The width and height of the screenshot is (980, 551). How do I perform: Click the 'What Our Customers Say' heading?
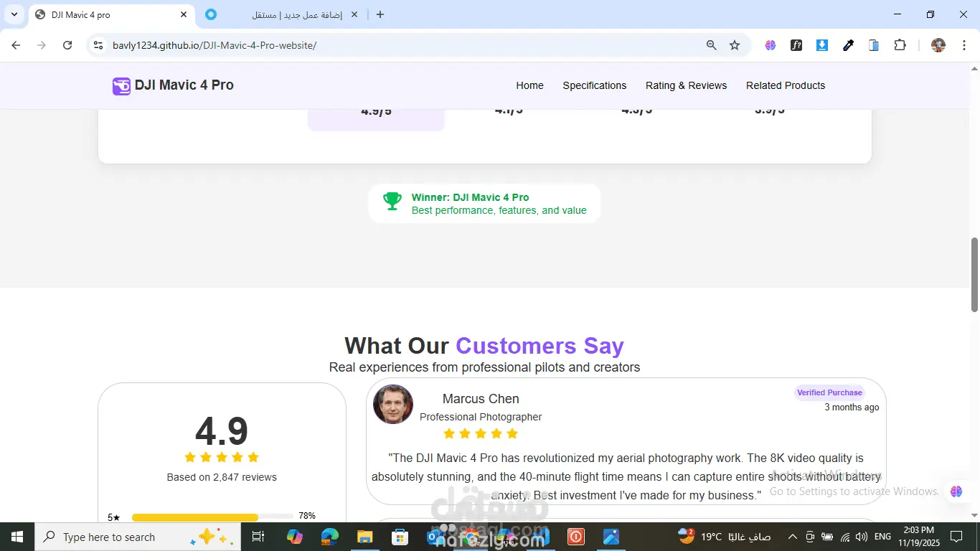(484, 346)
